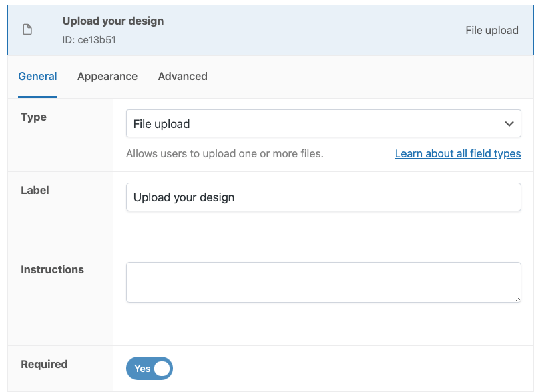Click the Instructions row label

[52, 270]
